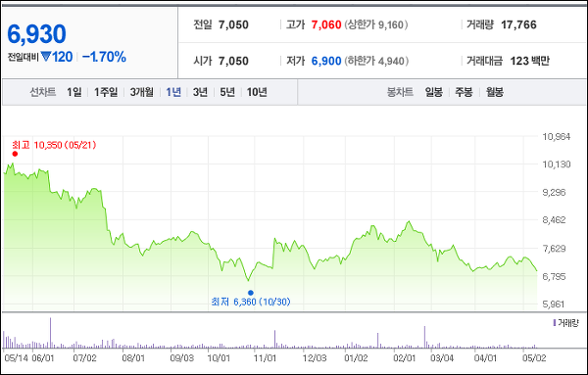Click the 하한가 4,940 text
Image resolution: width=588 pixels, height=375 pixels.
click(376, 61)
